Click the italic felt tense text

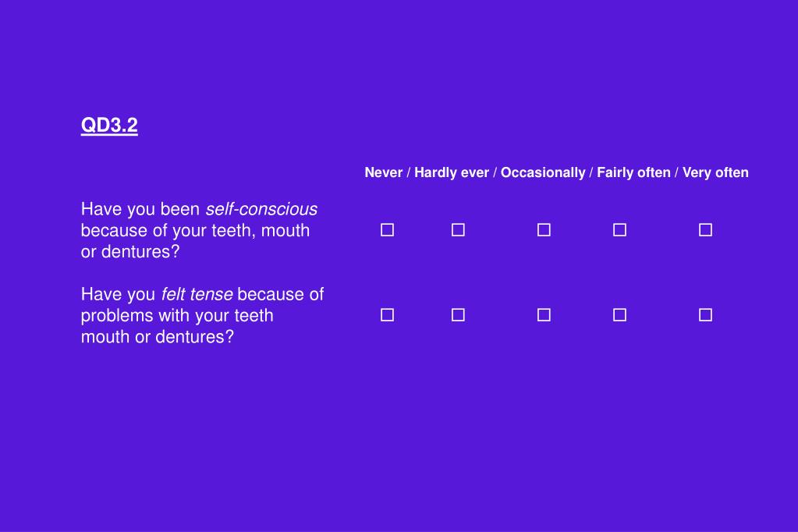(197, 294)
